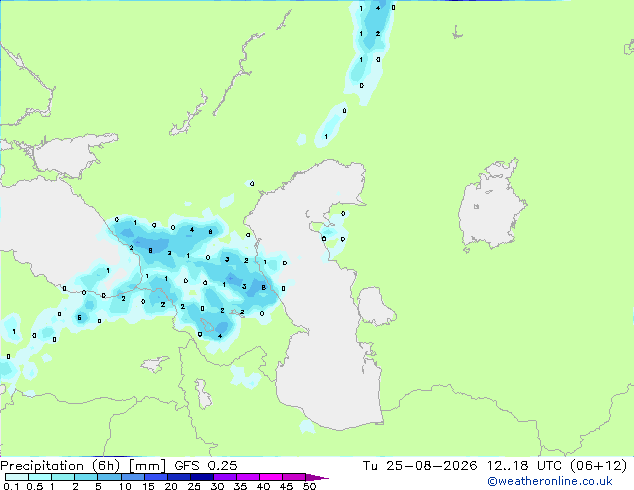This screenshot has width=634, height=490.
Task: Click legend swatch between 20 and 25
Action: 179,477
